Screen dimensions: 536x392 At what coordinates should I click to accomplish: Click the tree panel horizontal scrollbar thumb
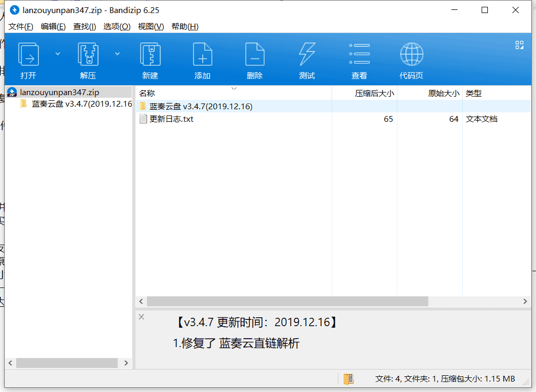pyautogui.click(x=67, y=363)
